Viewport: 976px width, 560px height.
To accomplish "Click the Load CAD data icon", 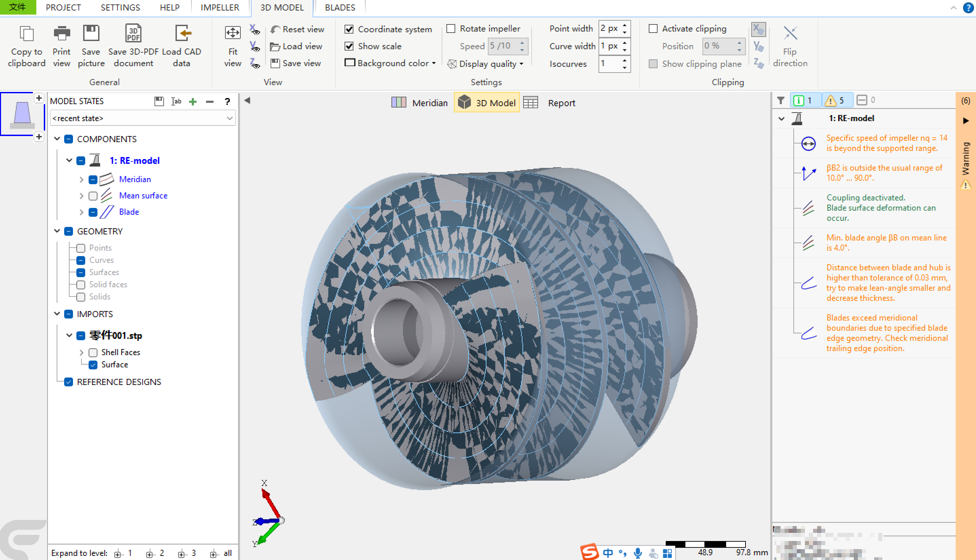I will (x=182, y=34).
